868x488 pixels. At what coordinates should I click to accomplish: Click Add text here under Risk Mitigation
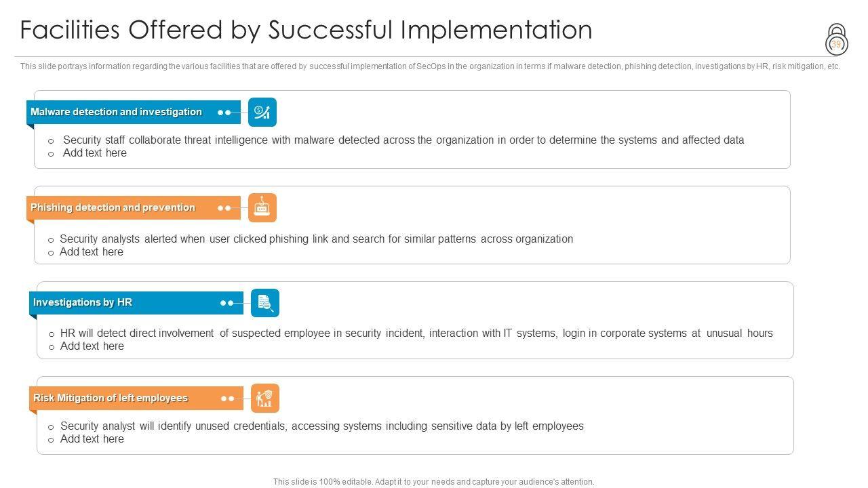pyautogui.click(x=92, y=439)
